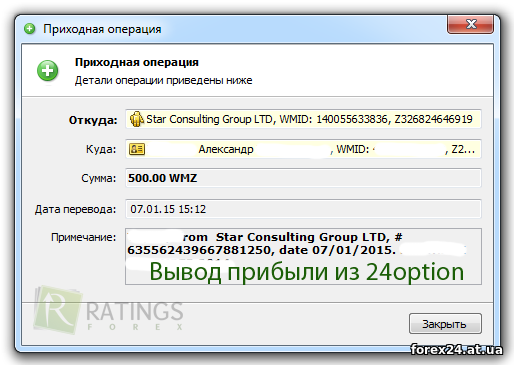Click the Откуда: label

coord(93,120)
